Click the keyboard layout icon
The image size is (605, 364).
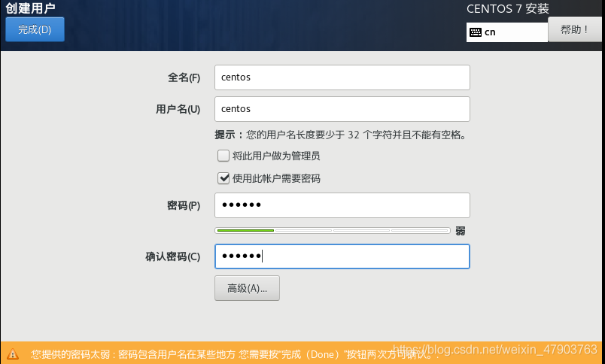pyautogui.click(x=476, y=32)
